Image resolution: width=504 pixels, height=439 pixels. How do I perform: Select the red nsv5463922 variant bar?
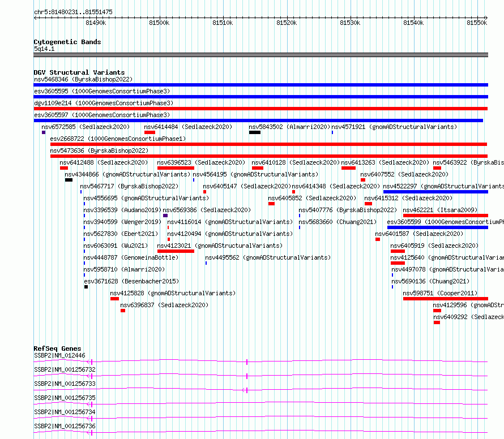pyautogui.click(x=437, y=168)
